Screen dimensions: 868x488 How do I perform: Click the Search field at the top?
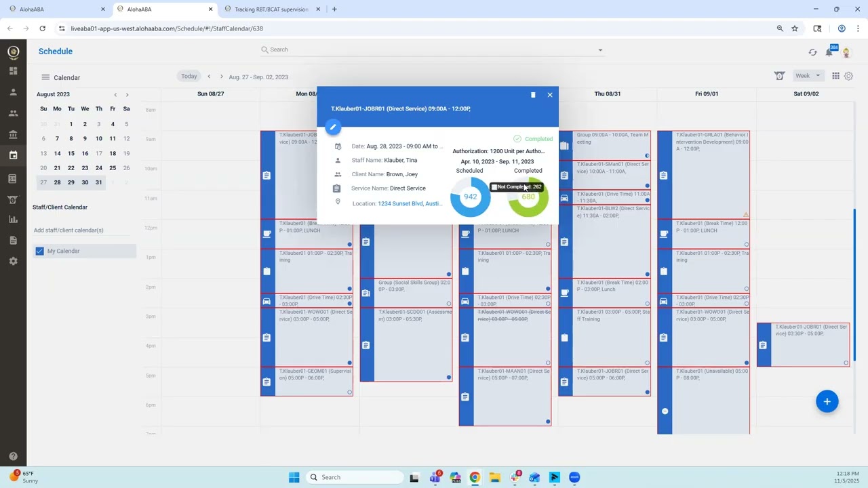click(432, 50)
